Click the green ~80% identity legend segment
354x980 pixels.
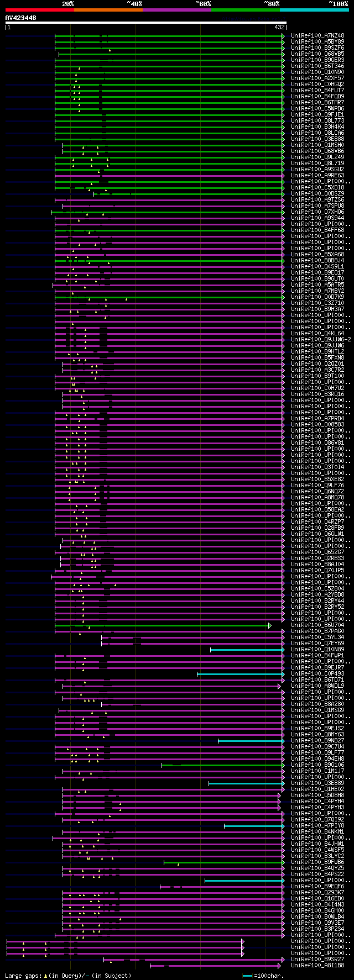tap(246, 10)
